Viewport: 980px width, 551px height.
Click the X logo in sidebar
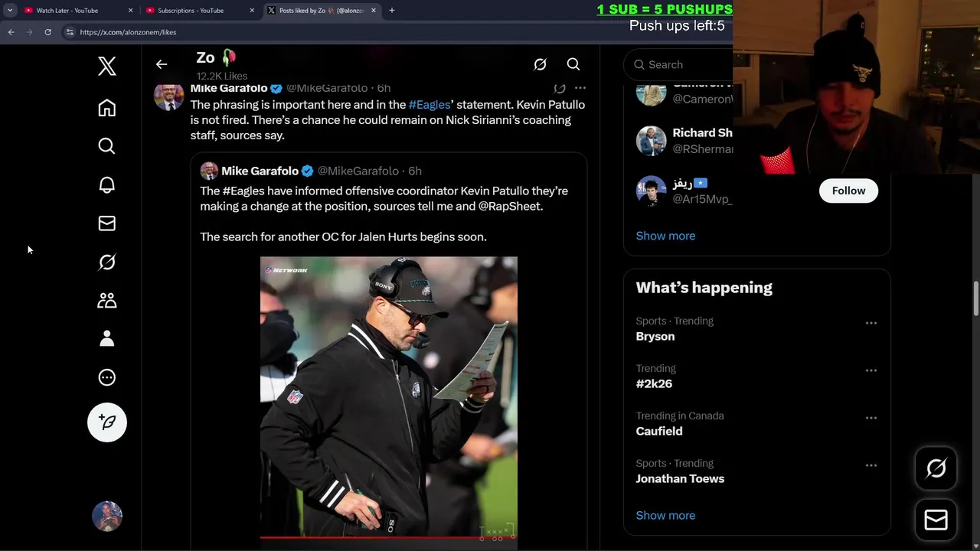pos(107,66)
